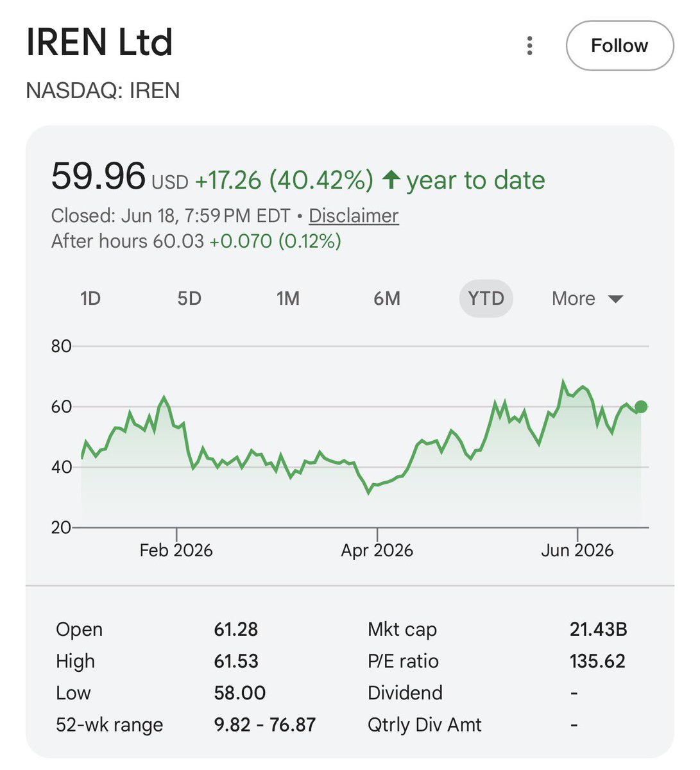Click the 52-wk range value 9.82 - 76.87
Image resolution: width=700 pixels, height=770 pixels.
265,725
